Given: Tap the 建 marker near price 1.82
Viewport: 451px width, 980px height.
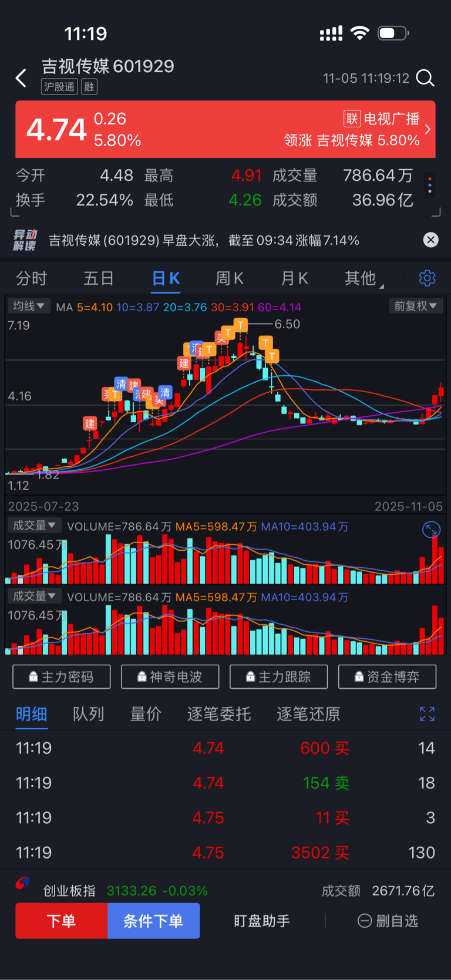Looking at the screenshot, I should pos(89,423).
